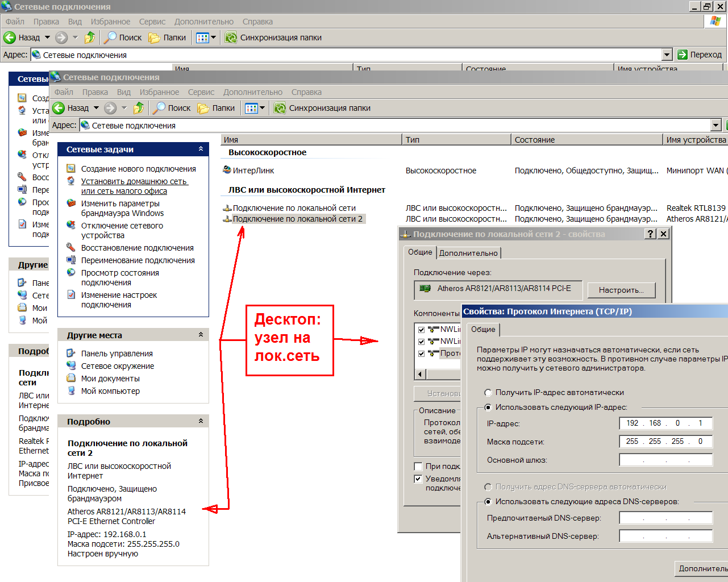Click the left arrow of components list scrollbar
Screen dimensions: 728x582
click(x=421, y=374)
